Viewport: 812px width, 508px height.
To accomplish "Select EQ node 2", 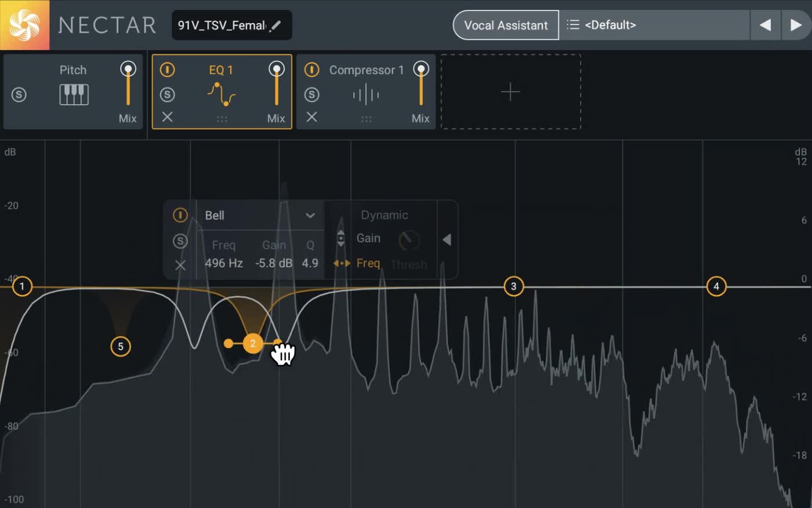I will tap(252, 343).
